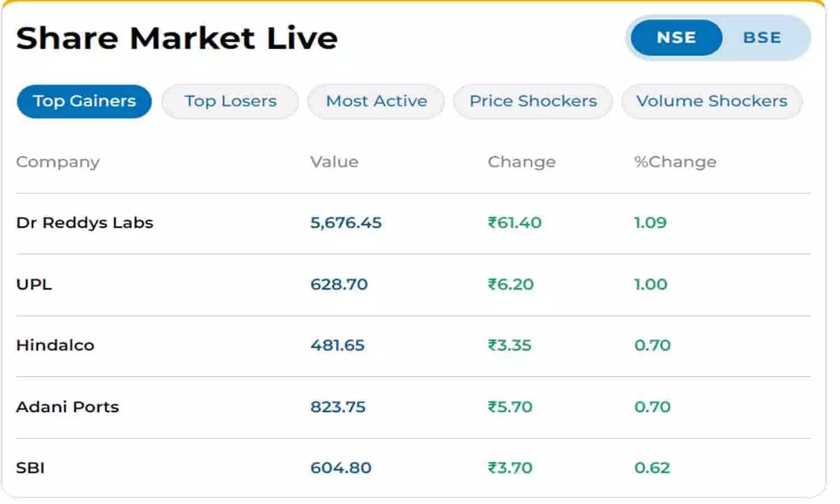Select the Top Gainers tab
The width and height of the screenshot is (840, 504).
(x=85, y=101)
